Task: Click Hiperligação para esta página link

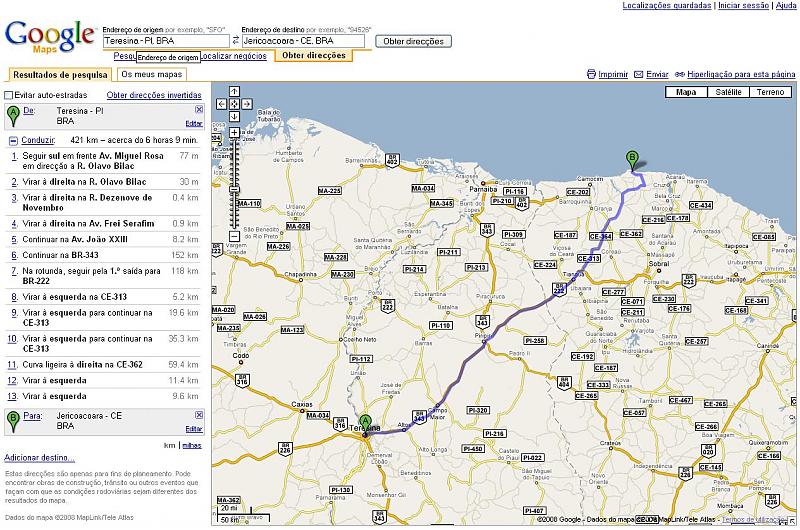Action: point(741,74)
